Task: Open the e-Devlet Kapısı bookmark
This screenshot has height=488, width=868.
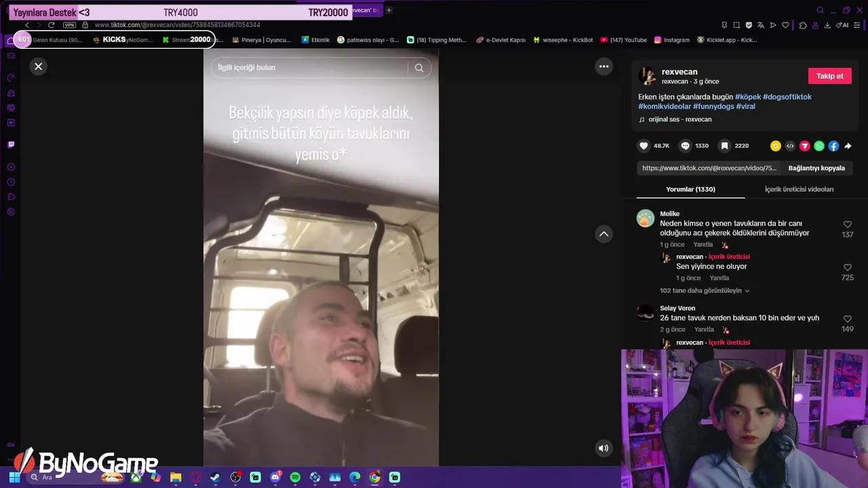Action: point(500,40)
